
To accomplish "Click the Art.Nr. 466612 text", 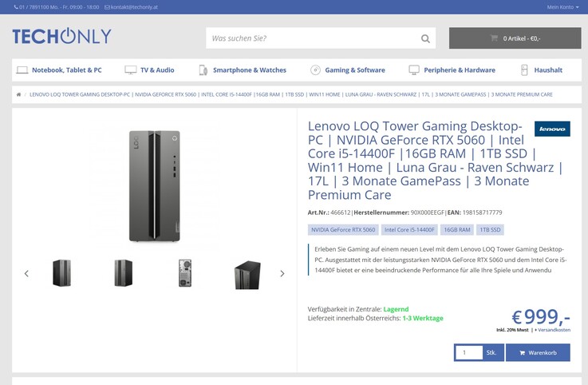I will point(329,212).
